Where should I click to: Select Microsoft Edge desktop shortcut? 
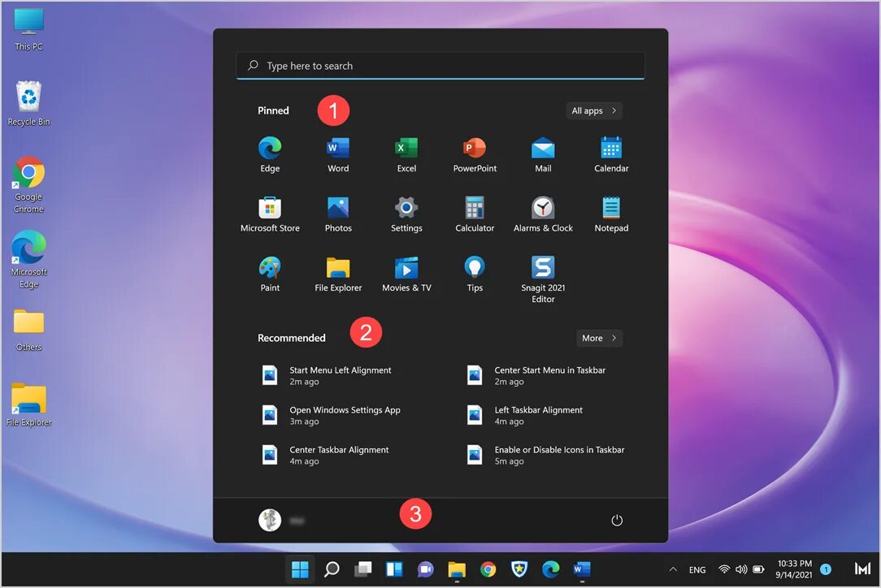click(28, 259)
